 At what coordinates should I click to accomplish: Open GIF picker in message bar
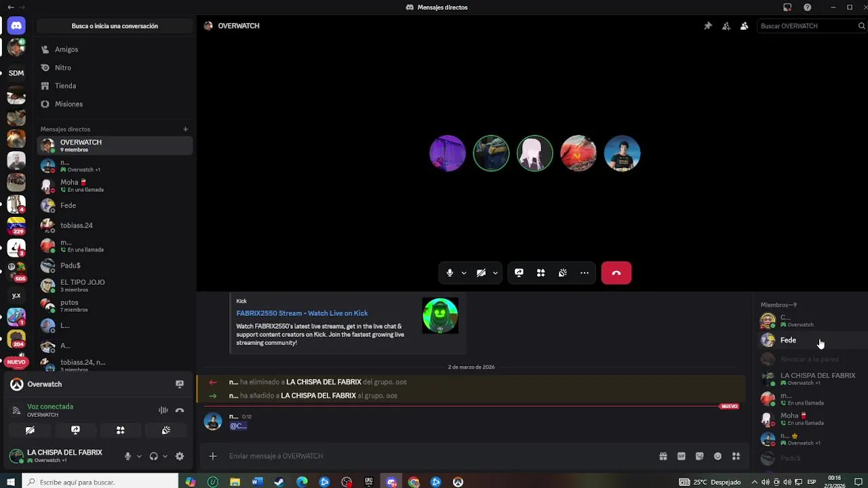pos(682,456)
